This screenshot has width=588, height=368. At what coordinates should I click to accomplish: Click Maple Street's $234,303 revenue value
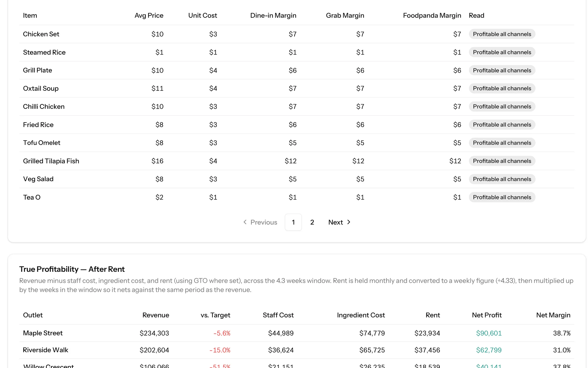(154, 333)
